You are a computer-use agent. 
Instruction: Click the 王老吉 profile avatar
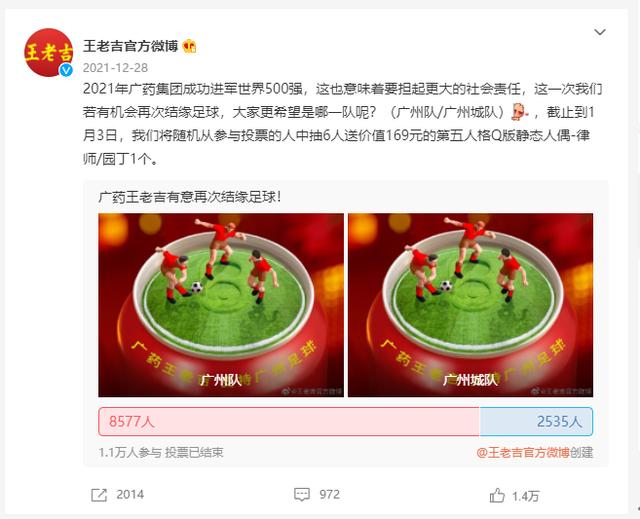49,52
